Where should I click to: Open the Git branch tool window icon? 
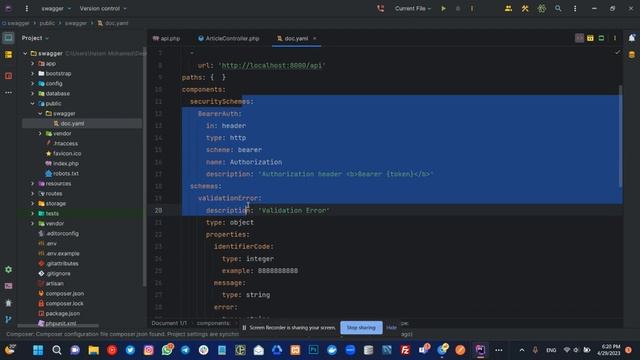click(8, 320)
